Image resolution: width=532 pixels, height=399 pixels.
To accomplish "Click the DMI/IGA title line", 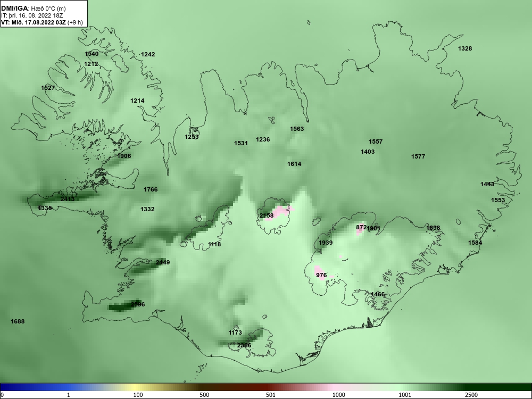I will coord(33,9).
